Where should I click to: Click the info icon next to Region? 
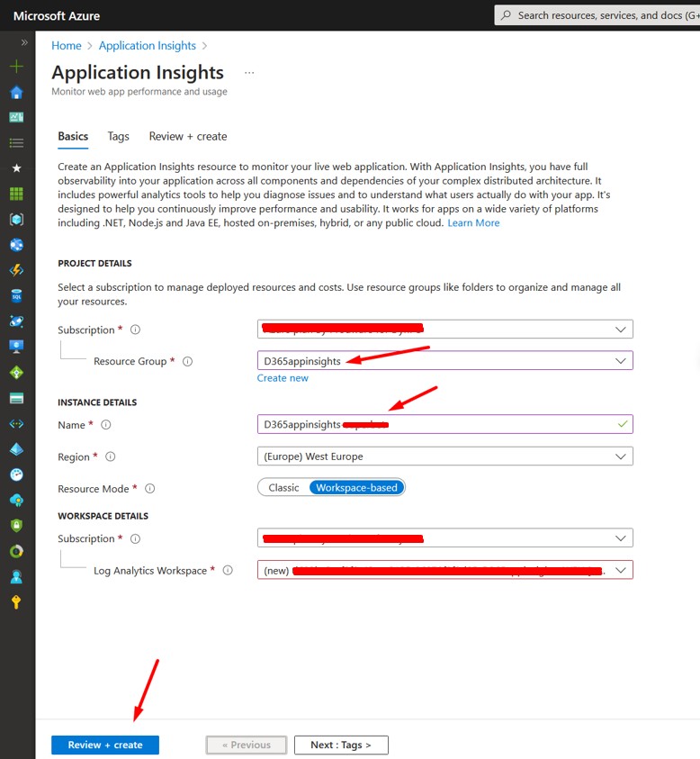click(111, 456)
